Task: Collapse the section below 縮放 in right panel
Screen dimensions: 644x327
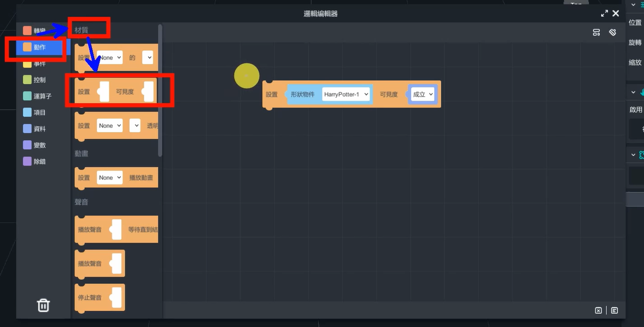Action: point(634,92)
